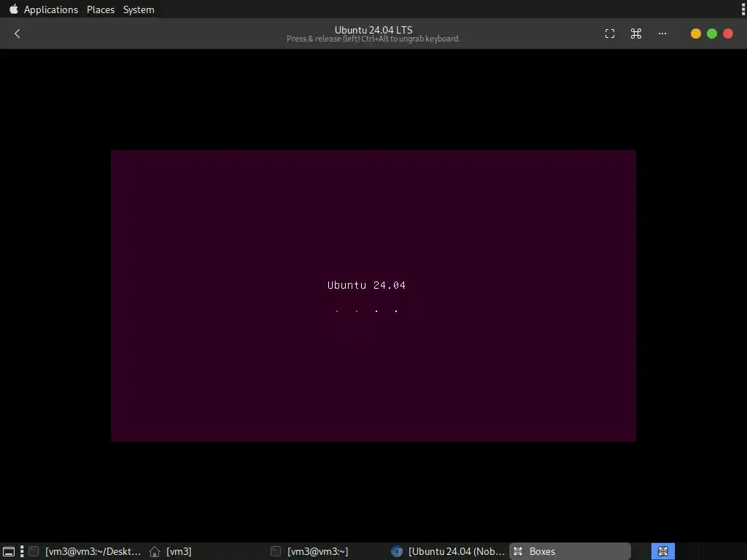Switch to vm3@vm3:~/Desktop terminal window
The height and width of the screenshot is (560, 747).
(x=85, y=551)
